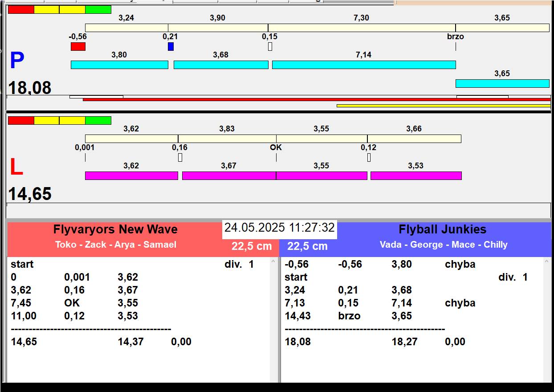554x392 pixels.
Task: Click lane L total time 14,65
Action: [30, 194]
